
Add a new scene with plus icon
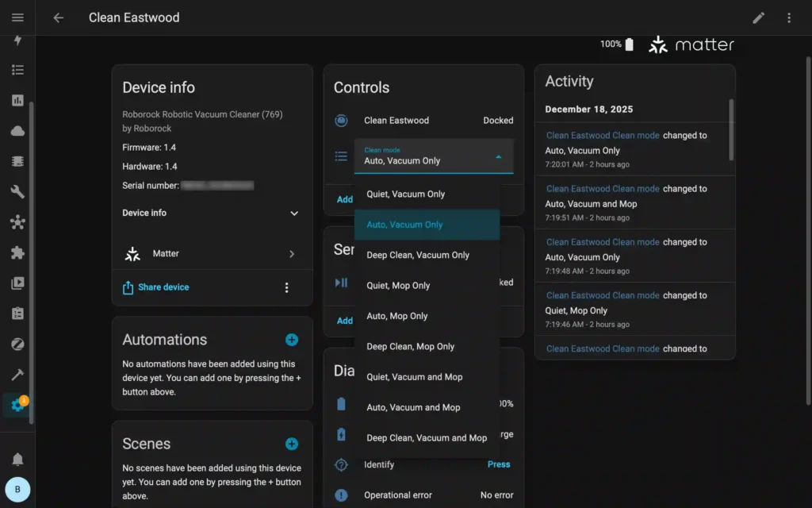(x=292, y=444)
